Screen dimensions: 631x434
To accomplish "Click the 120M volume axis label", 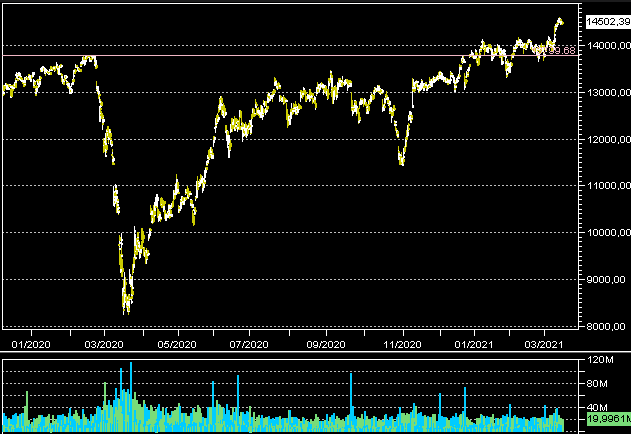I will click(600, 359).
